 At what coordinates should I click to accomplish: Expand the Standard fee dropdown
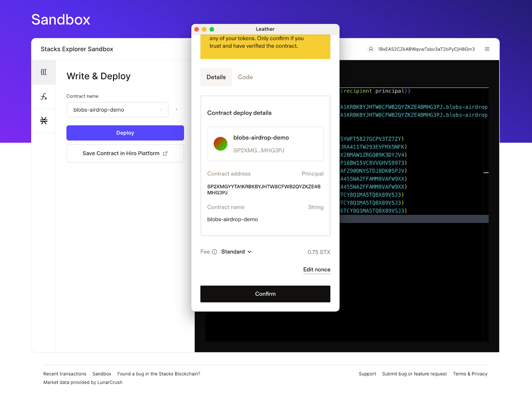coord(236,252)
